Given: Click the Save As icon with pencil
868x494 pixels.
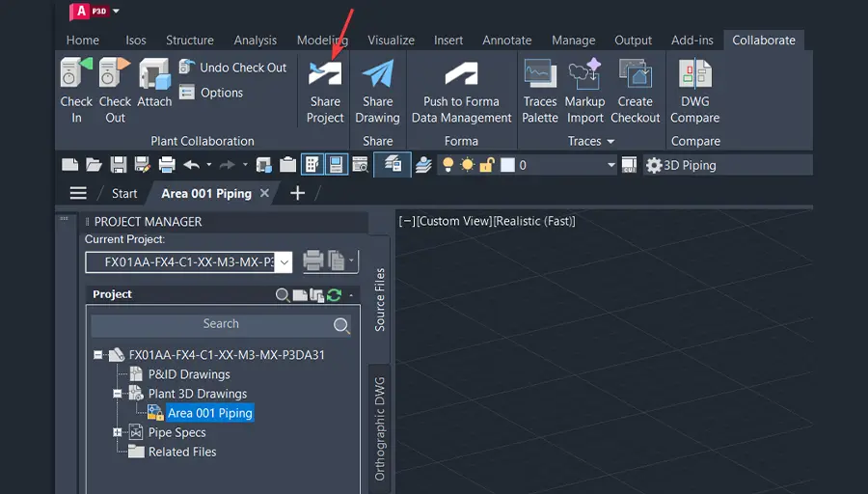Looking at the screenshot, I should click(x=143, y=164).
